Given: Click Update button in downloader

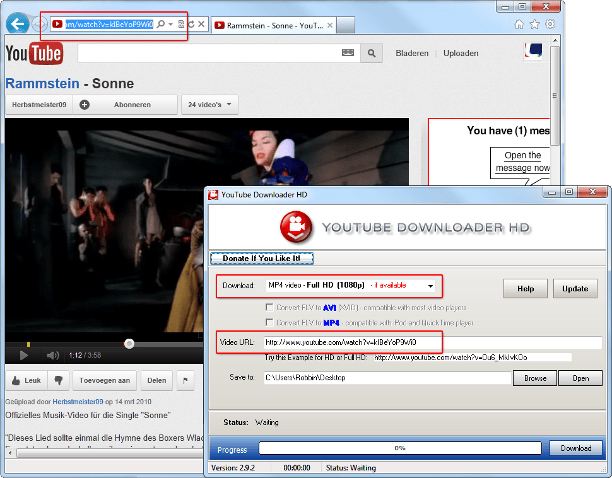Looking at the screenshot, I should tap(575, 289).
